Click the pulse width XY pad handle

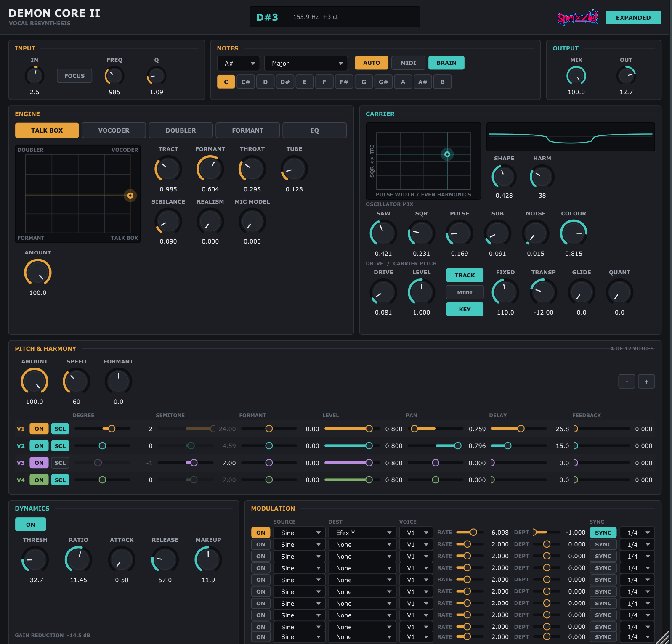click(x=447, y=154)
